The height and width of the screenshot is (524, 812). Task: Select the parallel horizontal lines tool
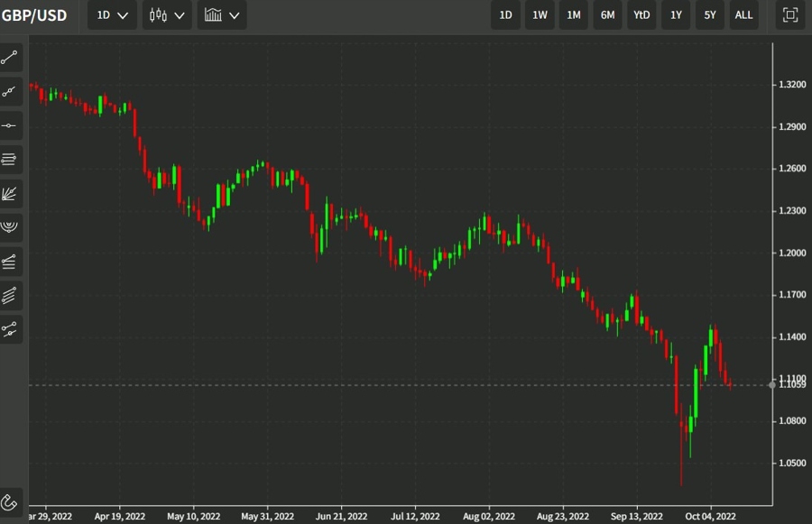(10, 160)
